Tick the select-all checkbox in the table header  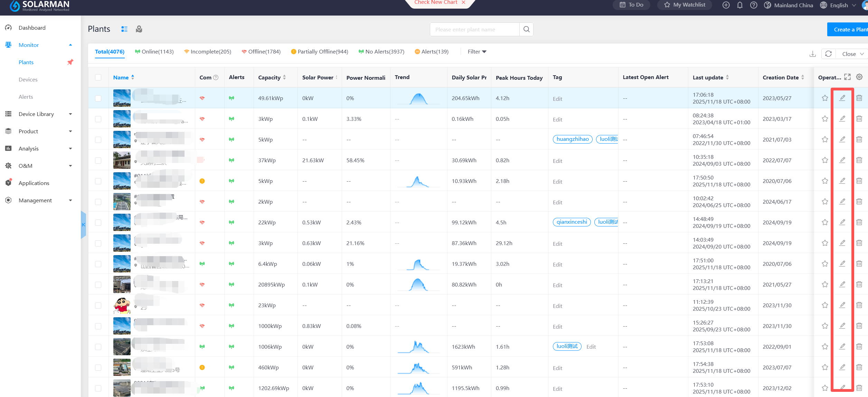point(98,77)
